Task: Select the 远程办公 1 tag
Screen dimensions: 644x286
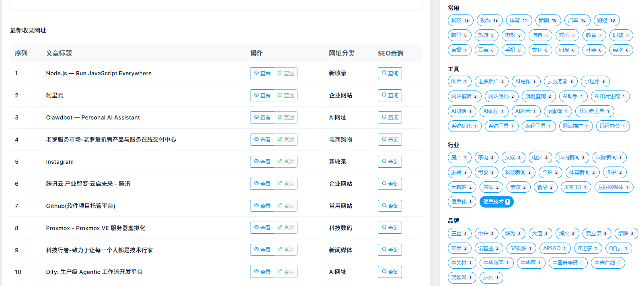Action: [x=613, y=126]
